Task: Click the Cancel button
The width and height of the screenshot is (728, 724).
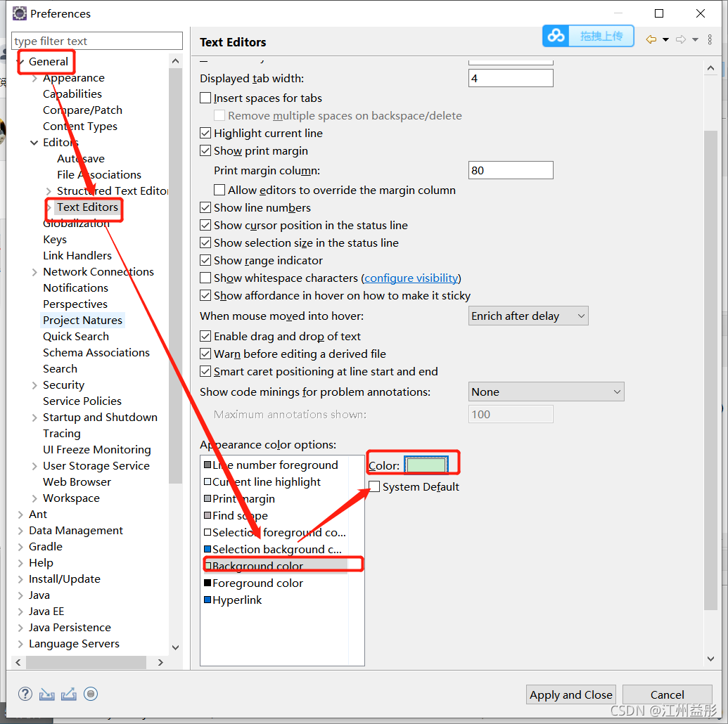Action: click(668, 694)
